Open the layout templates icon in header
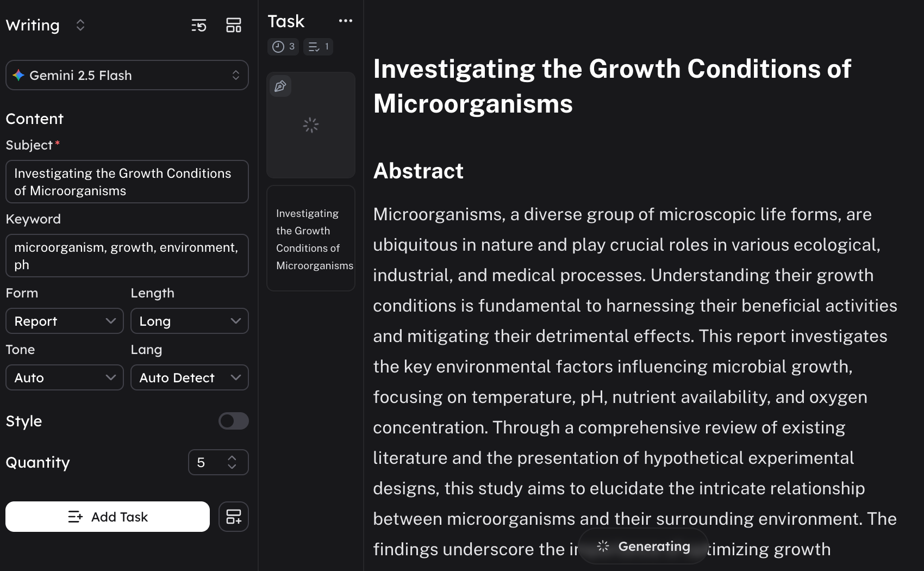Image resolution: width=924 pixels, height=571 pixels. coord(234,26)
